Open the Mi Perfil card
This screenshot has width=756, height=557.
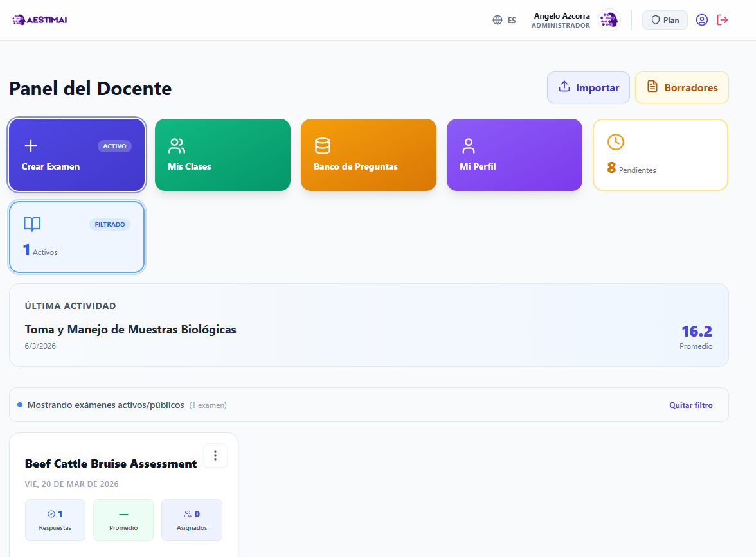(x=514, y=155)
